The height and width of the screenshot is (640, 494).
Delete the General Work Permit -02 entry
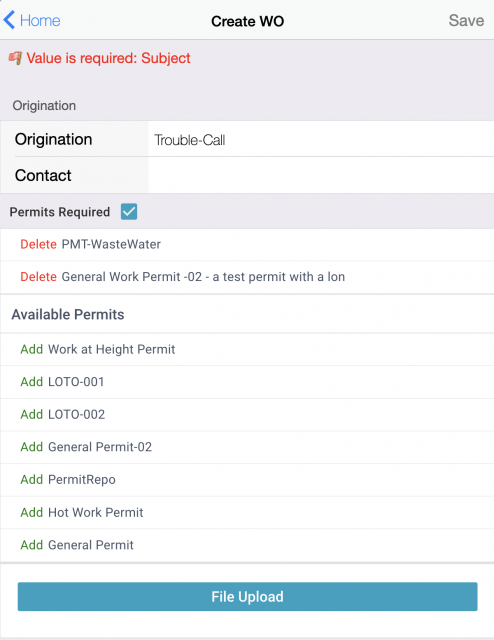coord(38,277)
